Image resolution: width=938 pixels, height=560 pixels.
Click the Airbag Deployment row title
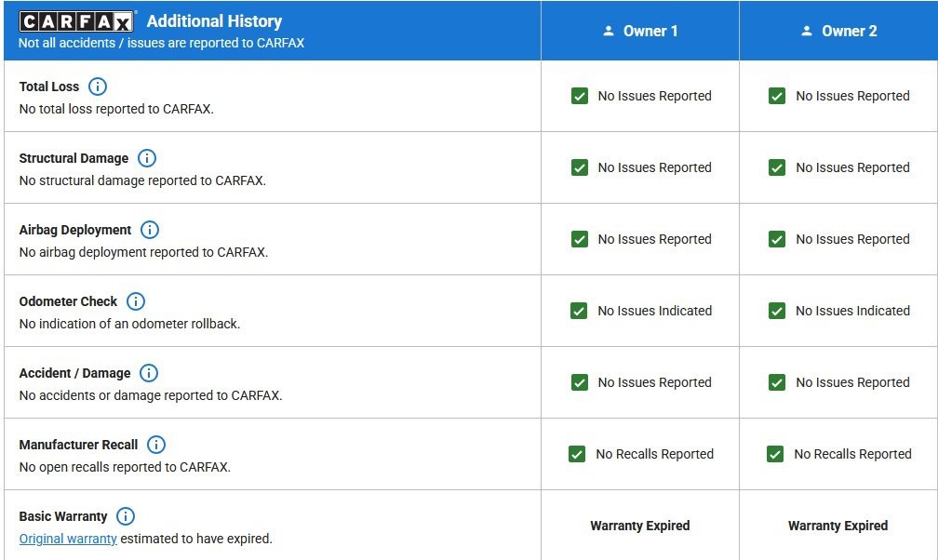pyautogui.click(x=75, y=230)
